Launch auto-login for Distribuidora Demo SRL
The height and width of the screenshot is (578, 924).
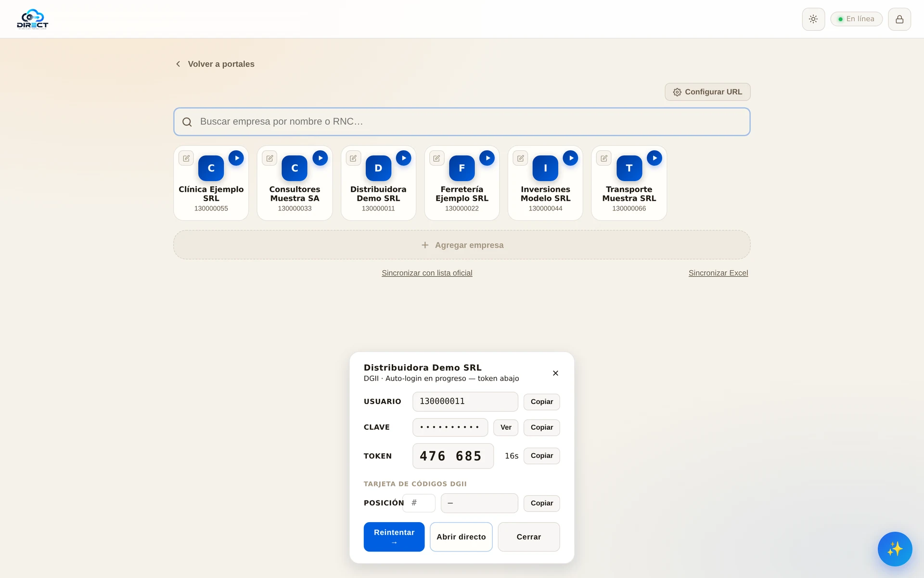[403, 158]
